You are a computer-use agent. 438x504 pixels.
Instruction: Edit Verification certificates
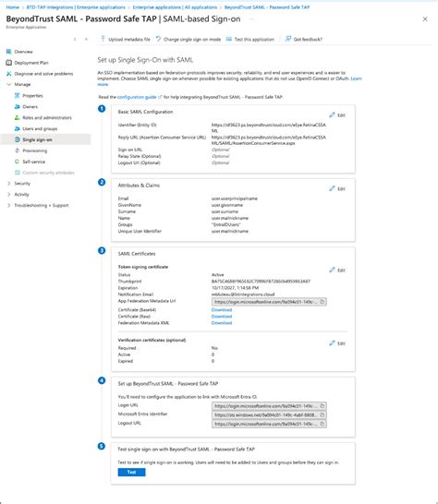pos(337,343)
